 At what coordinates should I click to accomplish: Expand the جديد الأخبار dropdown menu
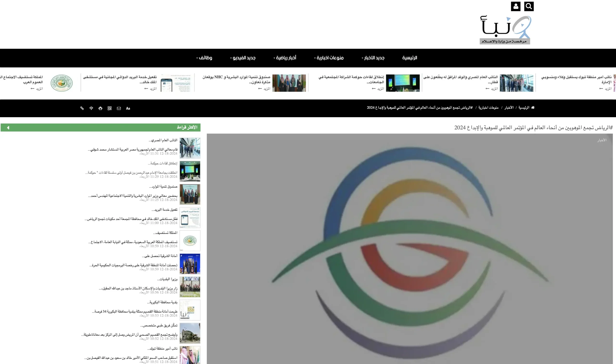[373, 58]
